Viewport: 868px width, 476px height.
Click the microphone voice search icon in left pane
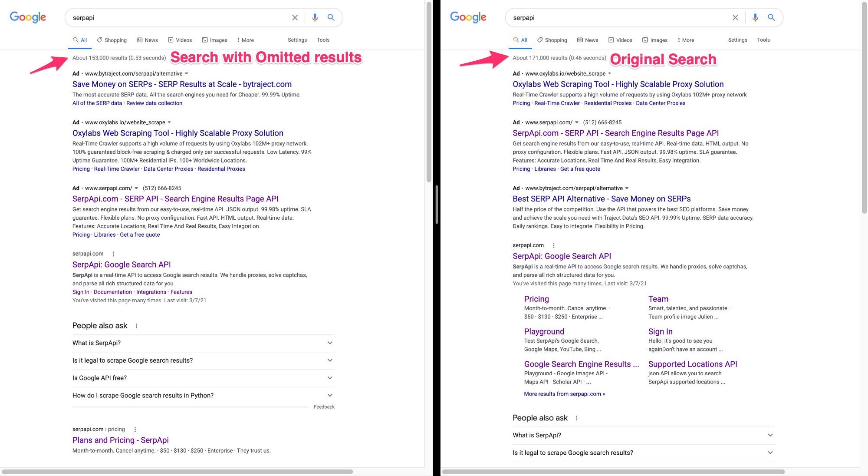point(315,17)
